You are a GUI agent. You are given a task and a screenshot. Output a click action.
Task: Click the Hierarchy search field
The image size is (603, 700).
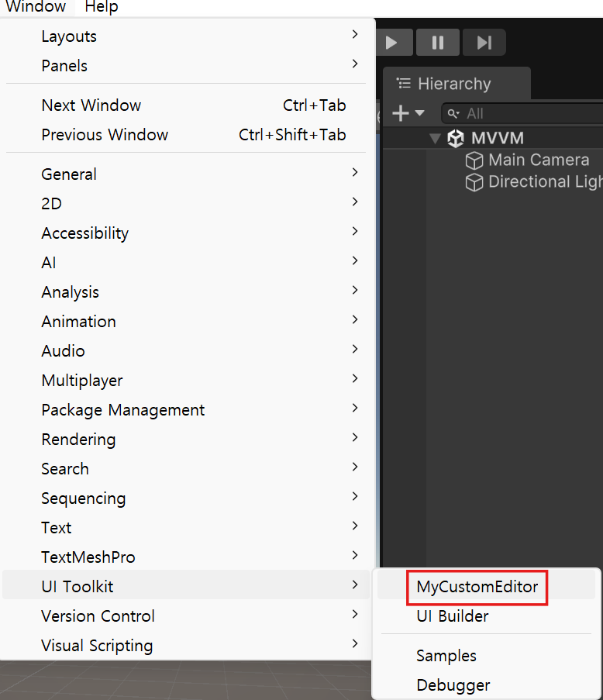(x=522, y=113)
